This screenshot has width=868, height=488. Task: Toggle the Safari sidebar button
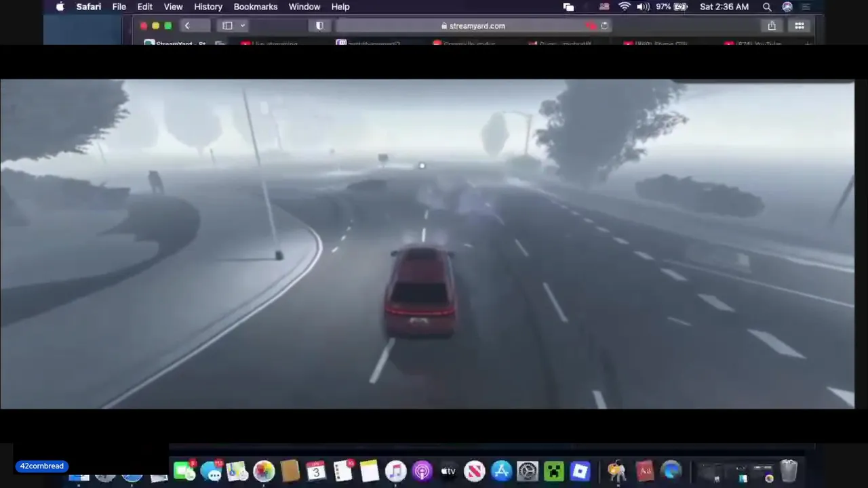227,26
